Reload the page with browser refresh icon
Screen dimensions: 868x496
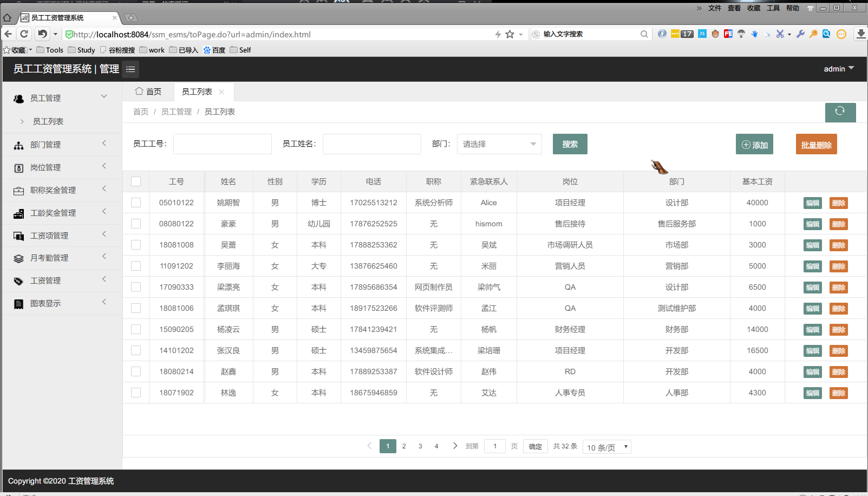point(24,34)
